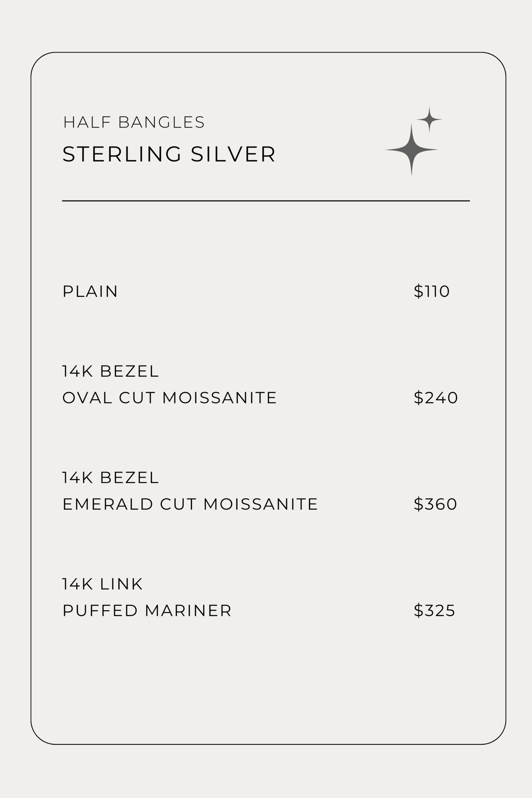Select the 14K LINK label
The height and width of the screenshot is (798, 532).
coord(103,584)
